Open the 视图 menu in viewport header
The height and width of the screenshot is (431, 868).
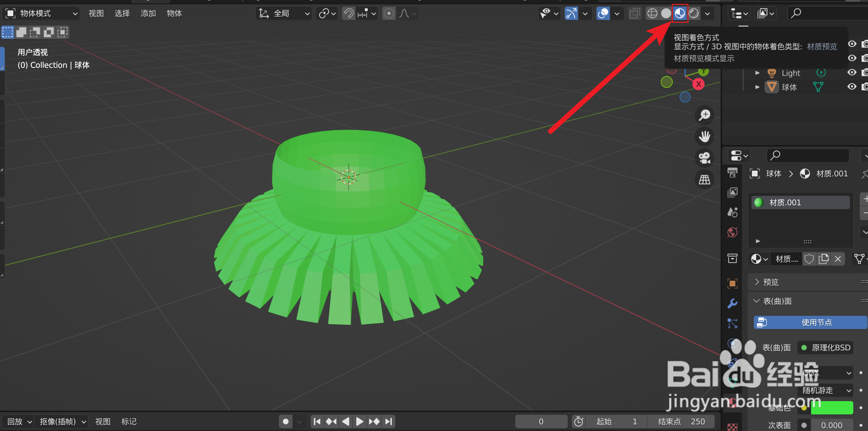pos(96,13)
